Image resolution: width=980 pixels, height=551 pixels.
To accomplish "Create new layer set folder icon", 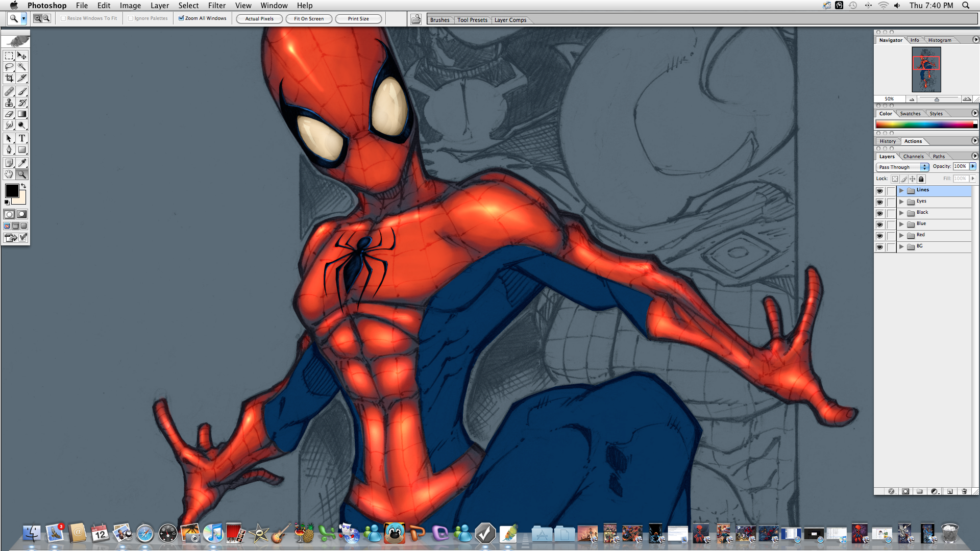I will [x=920, y=491].
